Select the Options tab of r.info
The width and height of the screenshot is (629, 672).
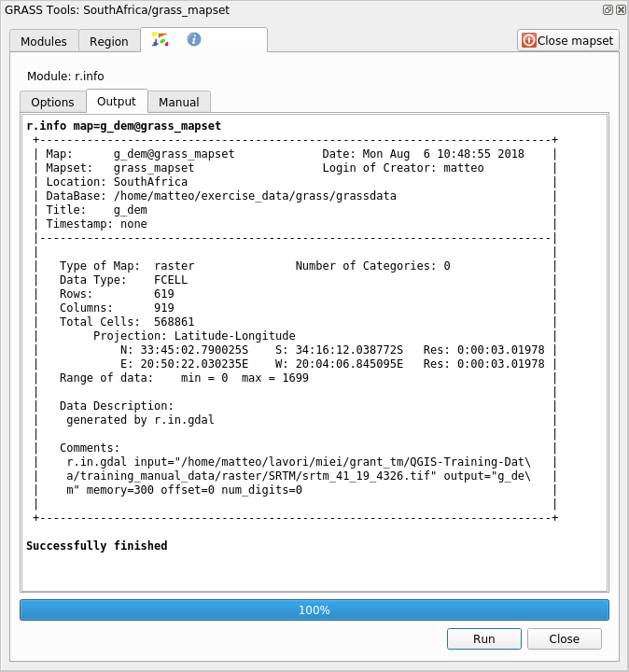pyautogui.click(x=52, y=103)
